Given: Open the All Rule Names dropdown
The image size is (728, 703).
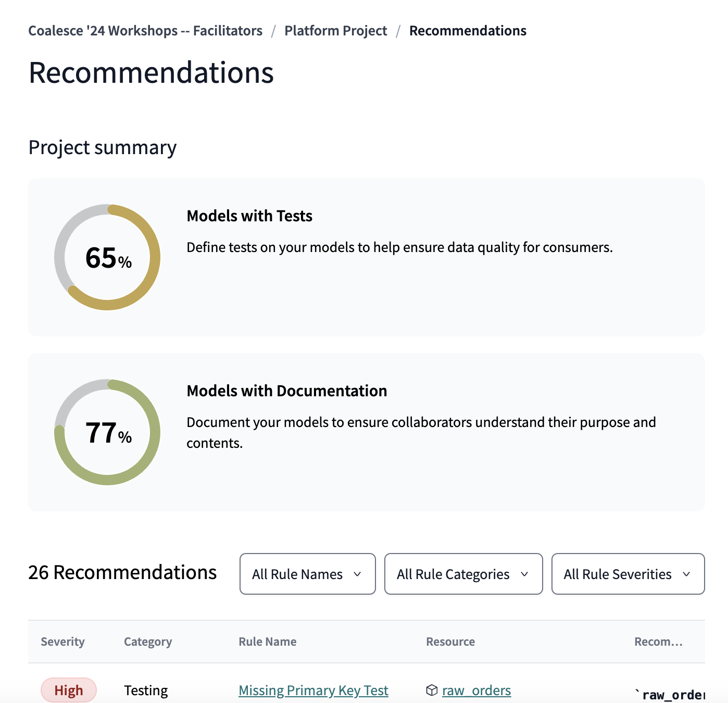Looking at the screenshot, I should (x=307, y=574).
